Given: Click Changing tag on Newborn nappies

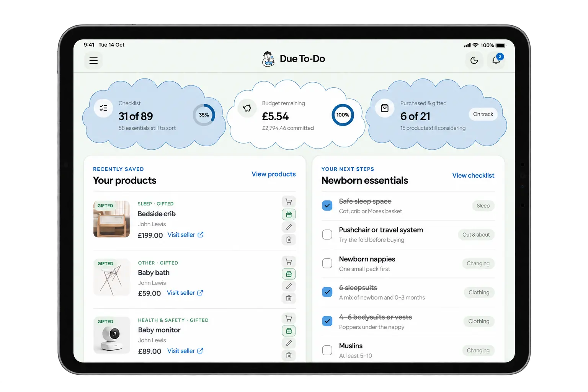Looking at the screenshot, I should coord(478,263).
